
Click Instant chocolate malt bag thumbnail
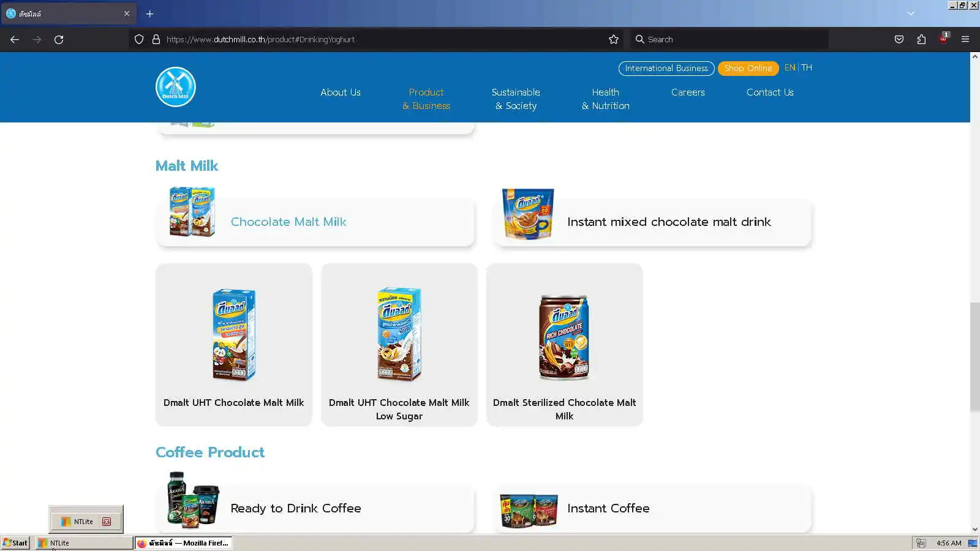pyautogui.click(x=528, y=214)
